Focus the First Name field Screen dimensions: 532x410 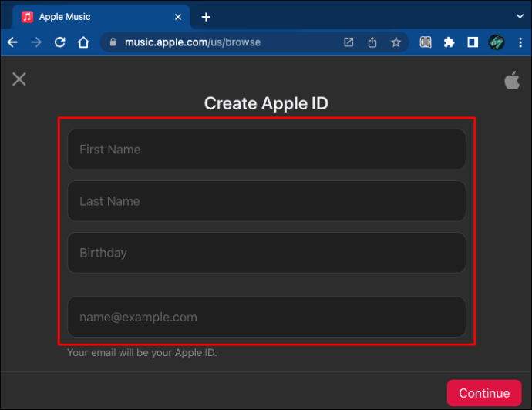point(266,150)
